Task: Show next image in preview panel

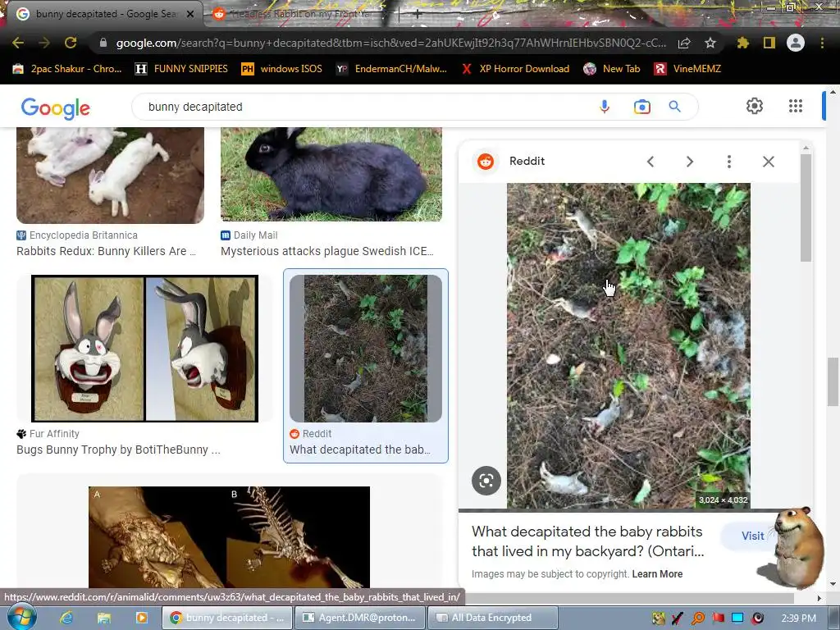Action: click(689, 162)
